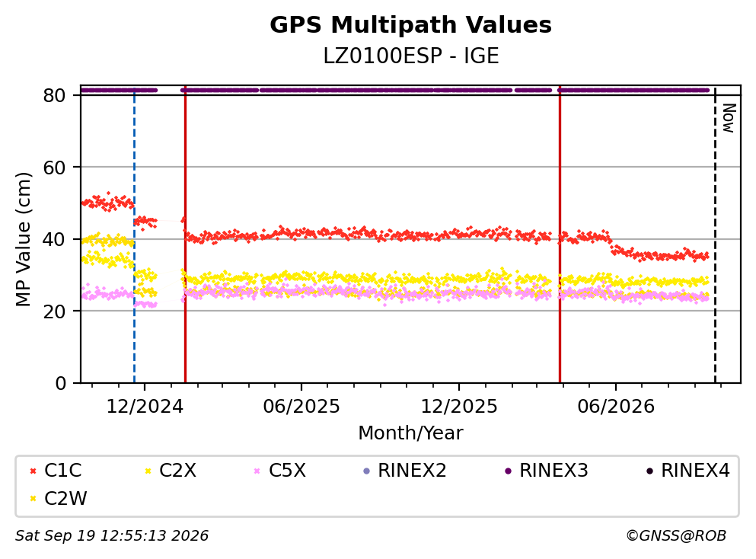Click the black RINEX4 legend dot
The width and height of the screenshot is (756, 559).
pos(649,471)
